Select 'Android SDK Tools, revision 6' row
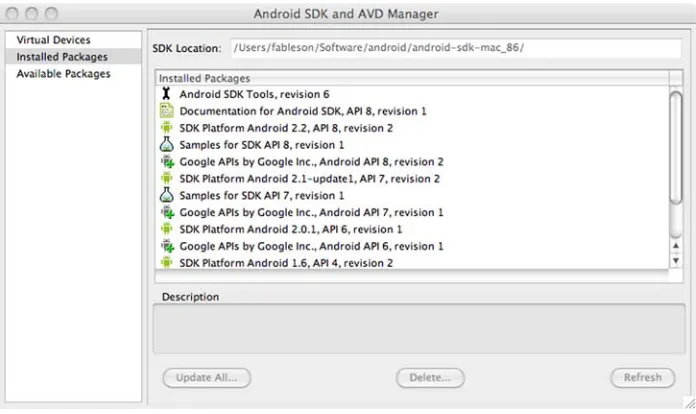Viewport: 696px width, 414px height. point(412,94)
